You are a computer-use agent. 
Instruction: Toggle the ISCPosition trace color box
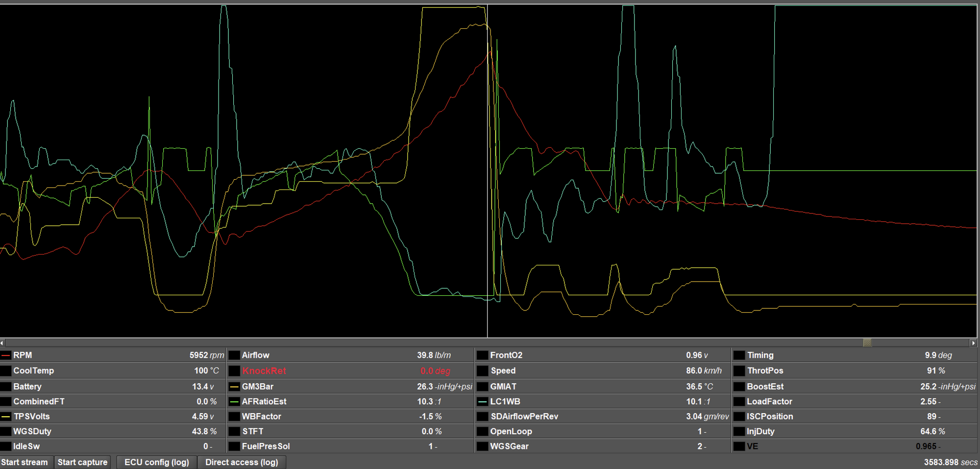point(739,417)
